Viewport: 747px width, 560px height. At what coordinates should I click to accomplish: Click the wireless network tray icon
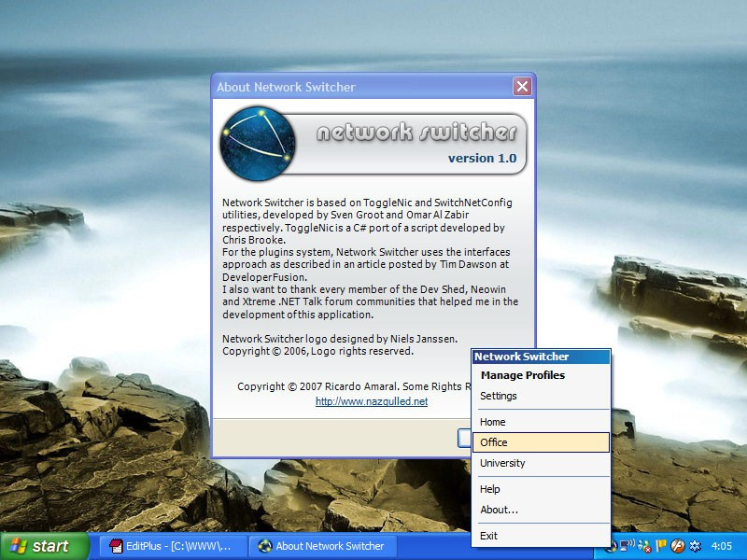(627, 545)
